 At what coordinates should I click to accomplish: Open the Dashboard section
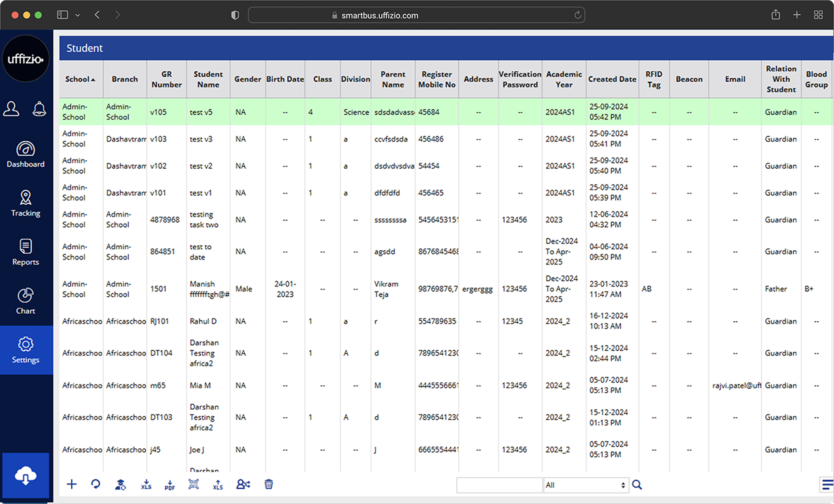click(x=26, y=154)
